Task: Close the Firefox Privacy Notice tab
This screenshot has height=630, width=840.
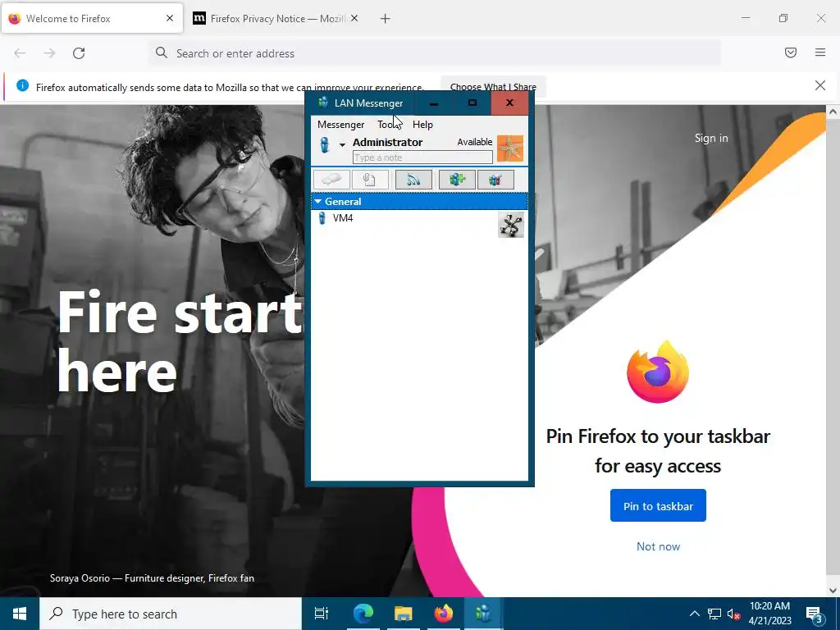Action: (x=354, y=18)
